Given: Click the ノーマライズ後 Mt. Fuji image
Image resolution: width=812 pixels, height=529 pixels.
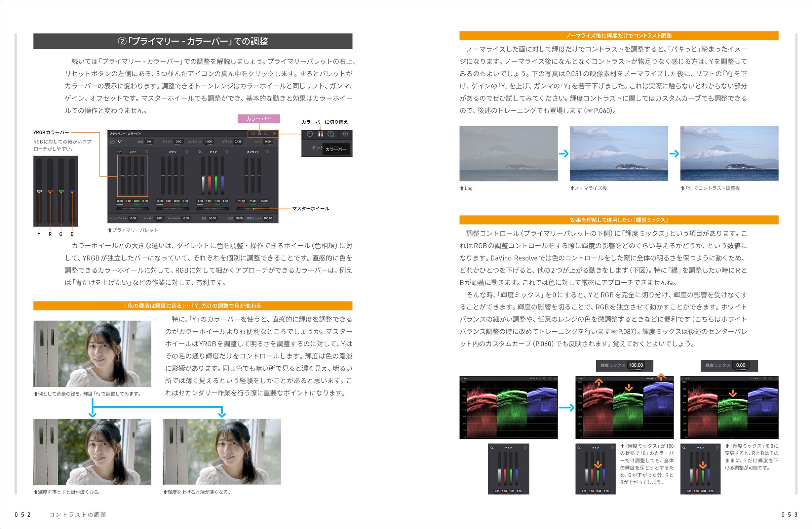Looking at the screenshot, I should point(619,154).
